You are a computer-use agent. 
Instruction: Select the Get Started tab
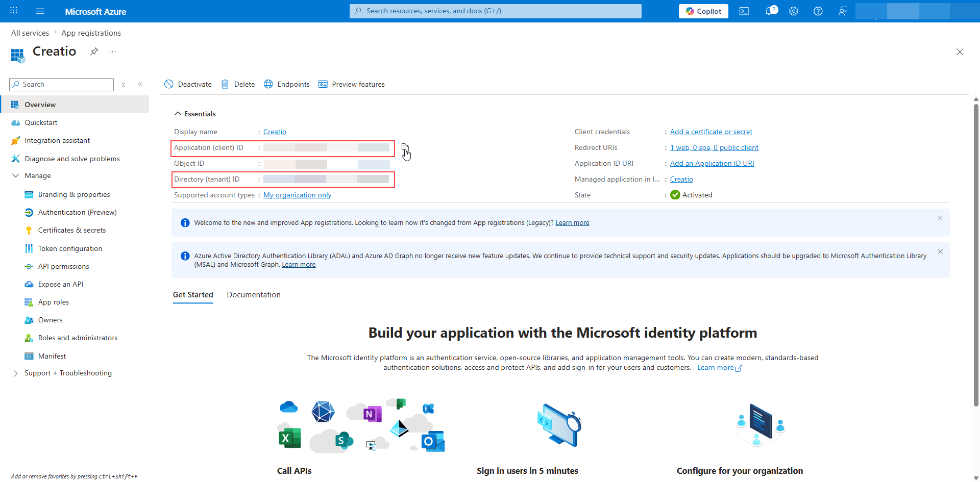pyautogui.click(x=193, y=295)
